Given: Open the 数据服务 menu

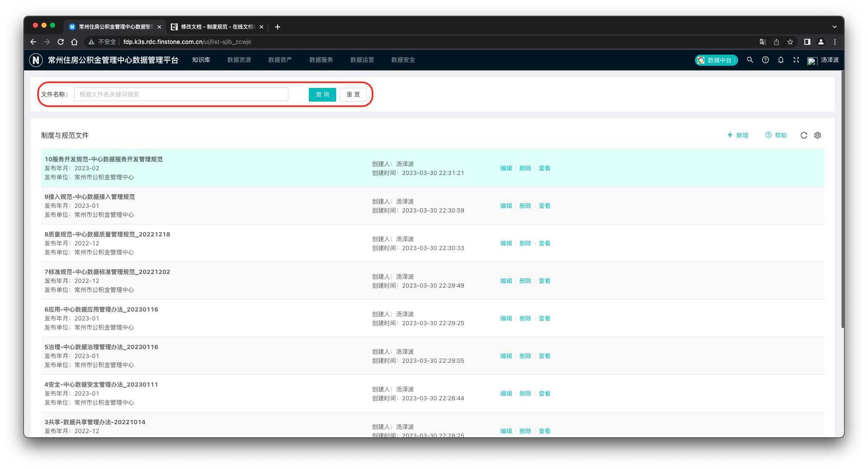Looking at the screenshot, I should click(x=321, y=60).
